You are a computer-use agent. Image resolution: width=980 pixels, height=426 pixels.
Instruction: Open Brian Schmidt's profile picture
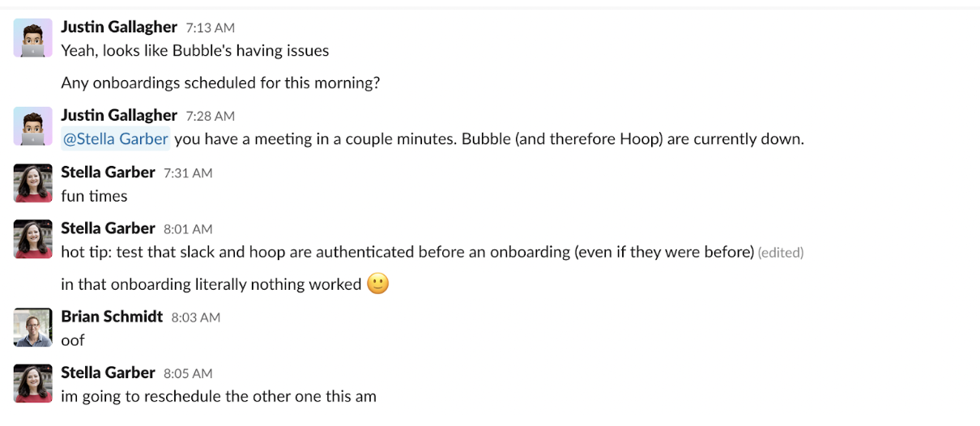tap(33, 327)
